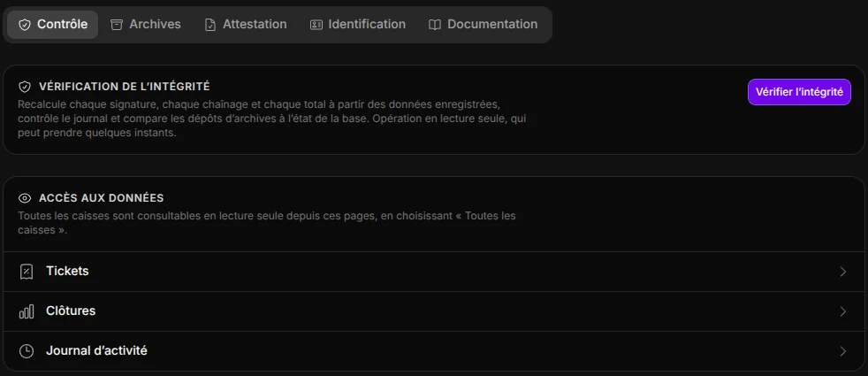Open the Contrôle tab

tap(52, 25)
